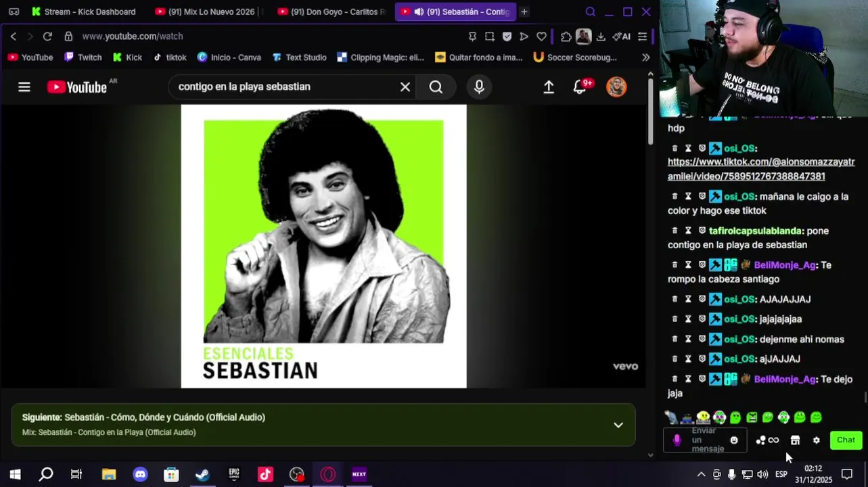Open browser extensions puzzle icon

[566, 37]
